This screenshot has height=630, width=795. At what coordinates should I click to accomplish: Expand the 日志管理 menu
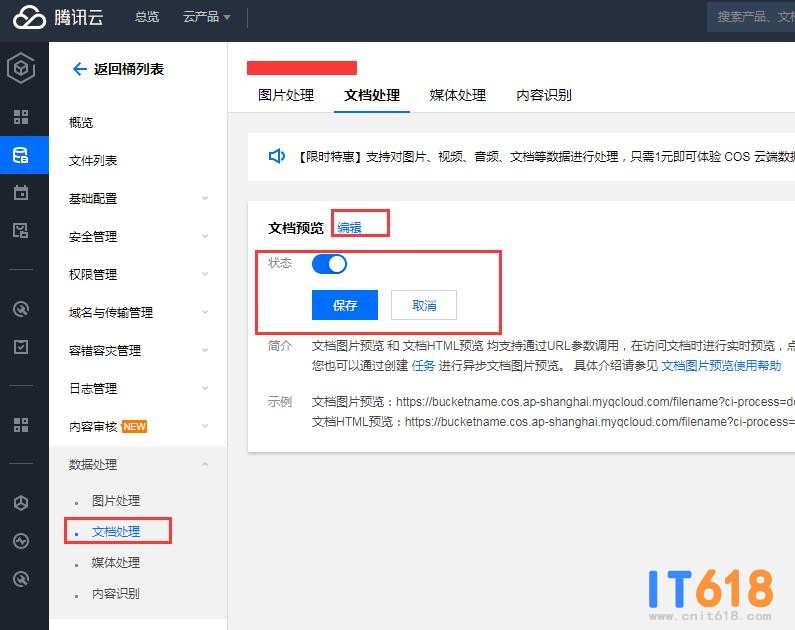click(x=138, y=388)
